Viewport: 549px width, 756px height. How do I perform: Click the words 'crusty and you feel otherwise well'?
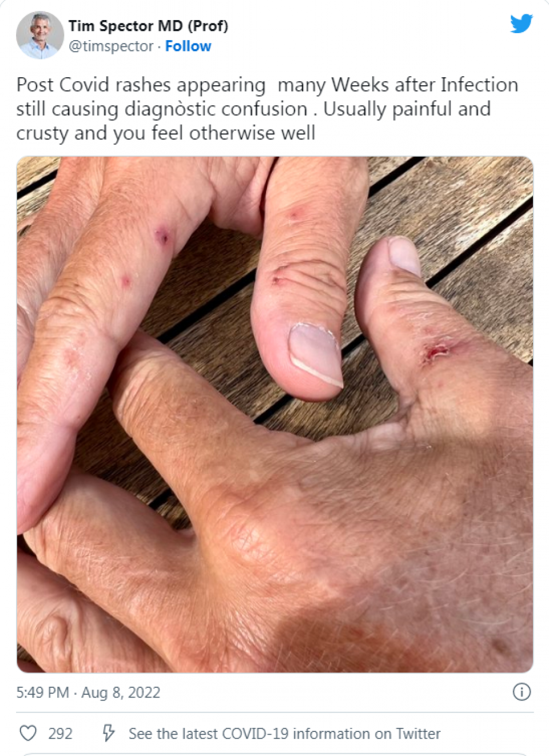point(166,133)
